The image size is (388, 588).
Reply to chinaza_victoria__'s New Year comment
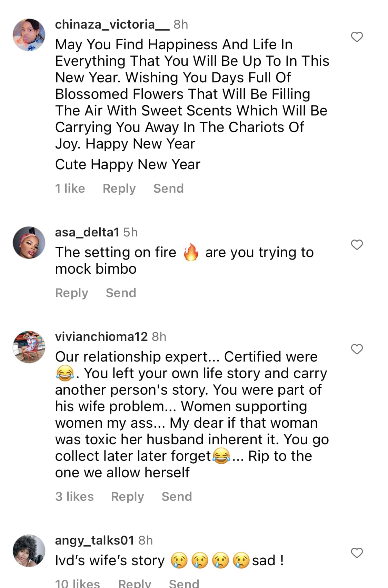pyautogui.click(x=119, y=189)
